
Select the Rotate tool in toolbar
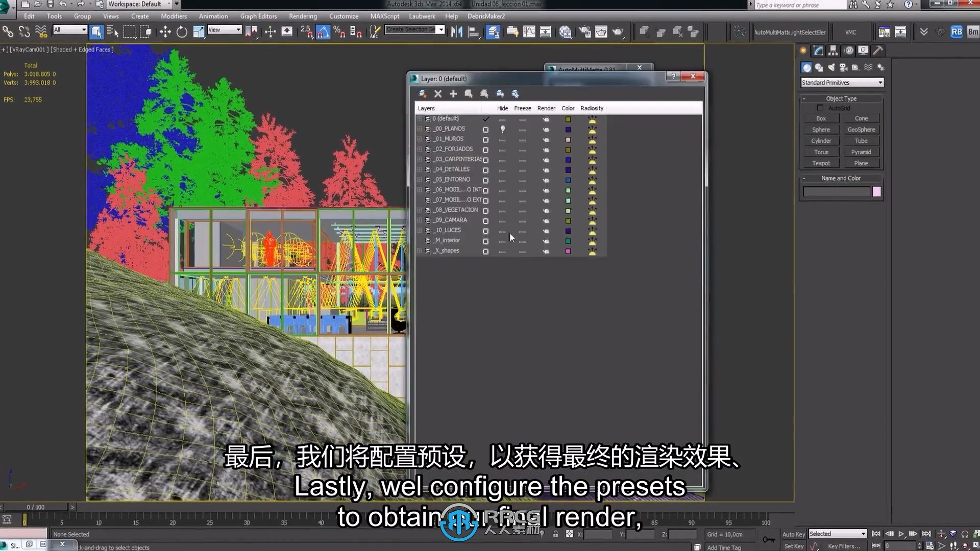tap(181, 32)
